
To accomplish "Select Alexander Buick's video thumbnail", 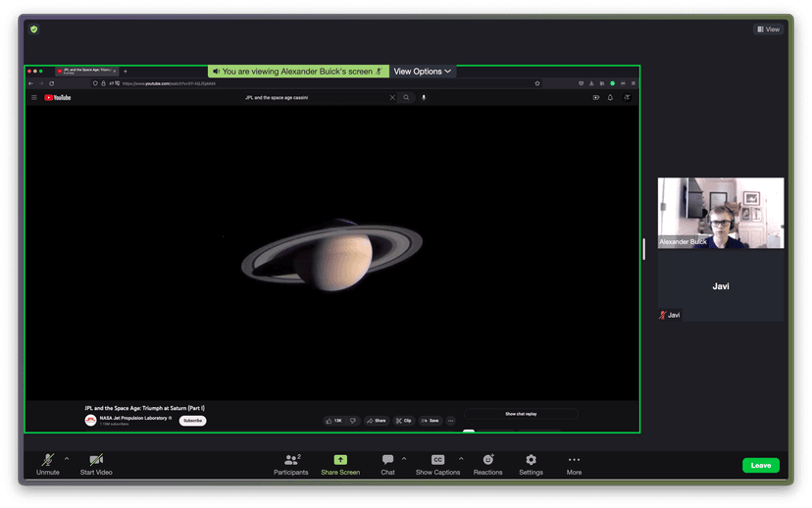I will 720,213.
